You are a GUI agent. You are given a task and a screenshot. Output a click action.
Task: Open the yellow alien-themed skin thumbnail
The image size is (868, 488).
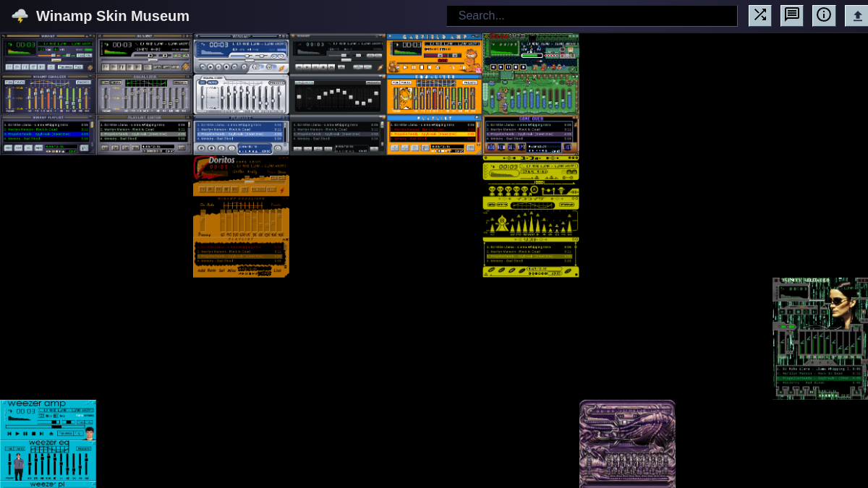[x=531, y=216]
